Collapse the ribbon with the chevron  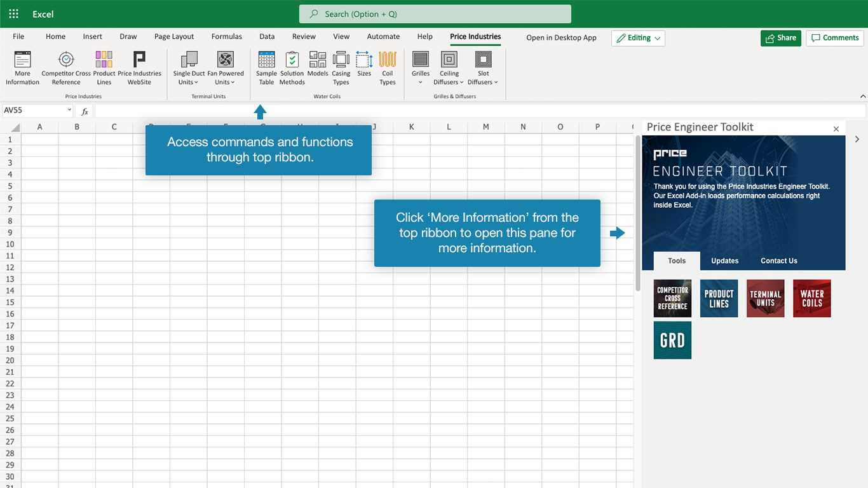click(x=862, y=97)
